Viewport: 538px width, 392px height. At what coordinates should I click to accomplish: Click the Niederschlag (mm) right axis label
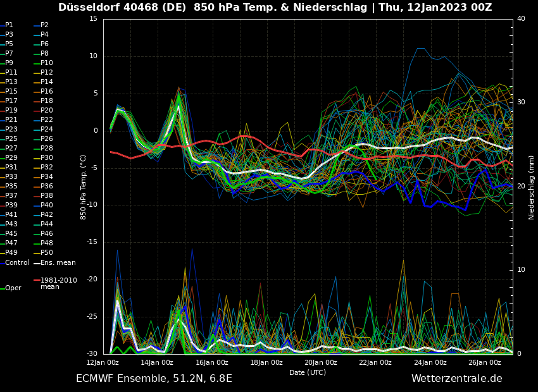click(x=532, y=187)
